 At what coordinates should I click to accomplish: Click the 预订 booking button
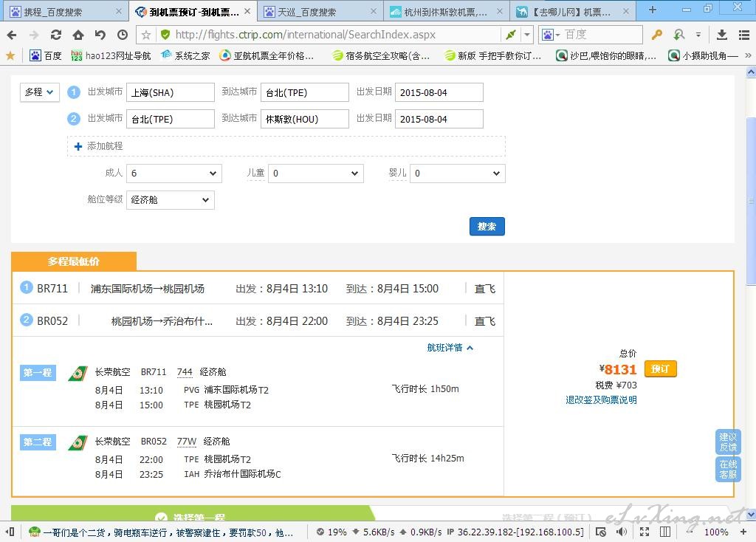pyautogui.click(x=661, y=369)
